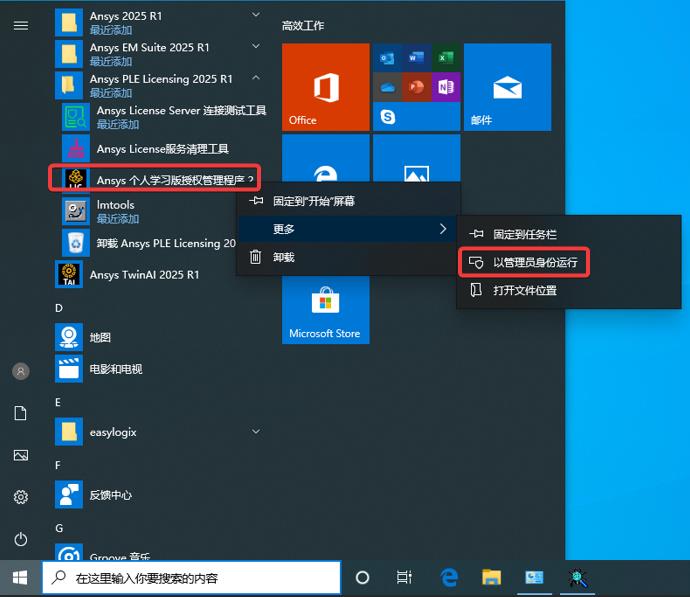Screen dimensions: 690x597
Task: Open the 邮件 mail tile
Action: point(507,87)
